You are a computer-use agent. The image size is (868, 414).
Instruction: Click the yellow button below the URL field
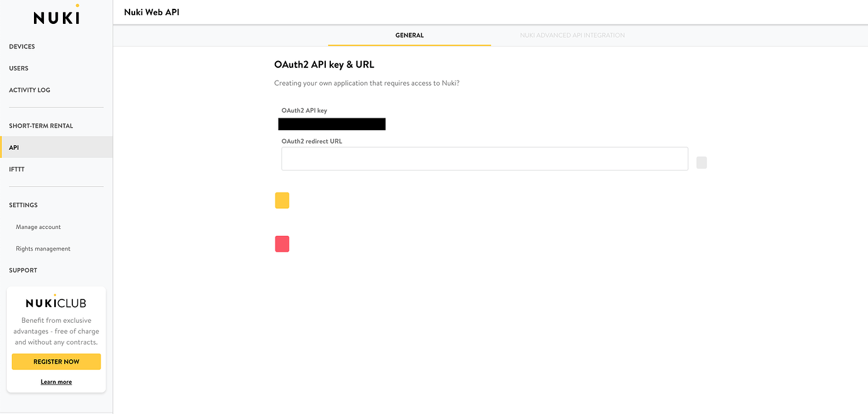pos(282,200)
